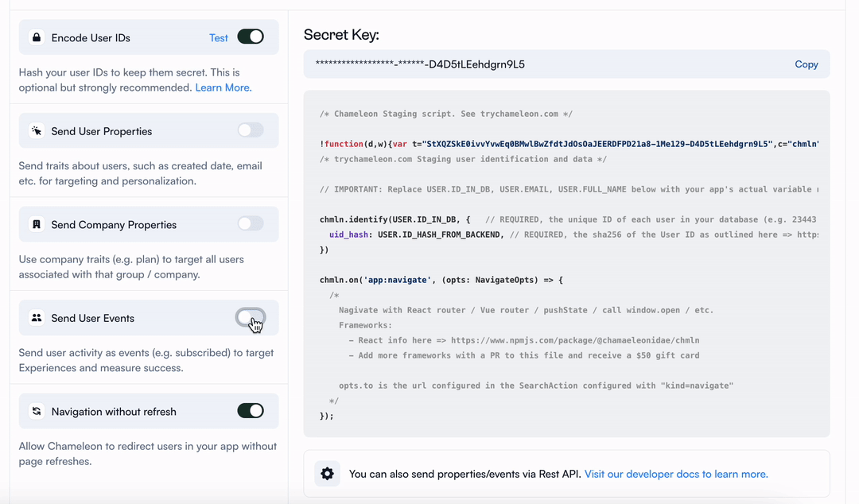Open the Learn More link
859x504 pixels.
(223, 87)
